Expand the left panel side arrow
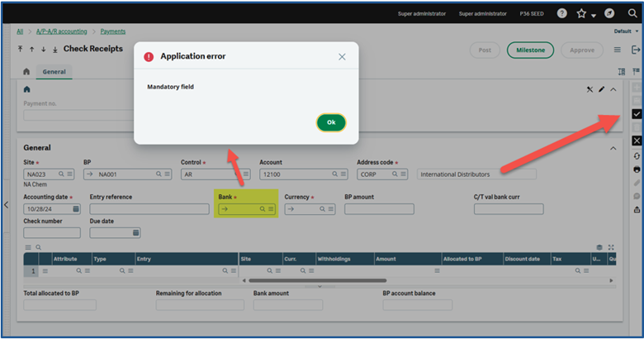Screen dimensions: 644x339 (7, 205)
